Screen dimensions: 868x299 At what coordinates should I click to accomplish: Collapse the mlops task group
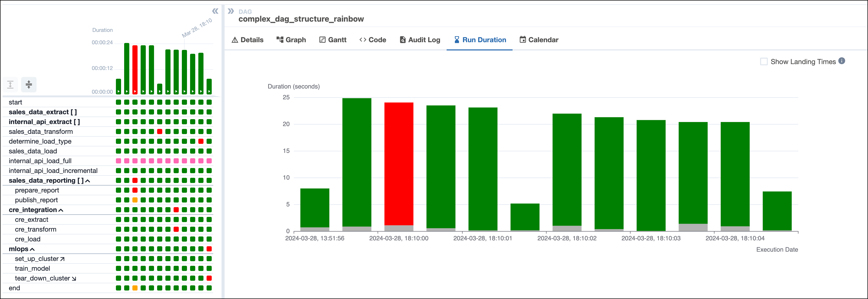coord(32,249)
